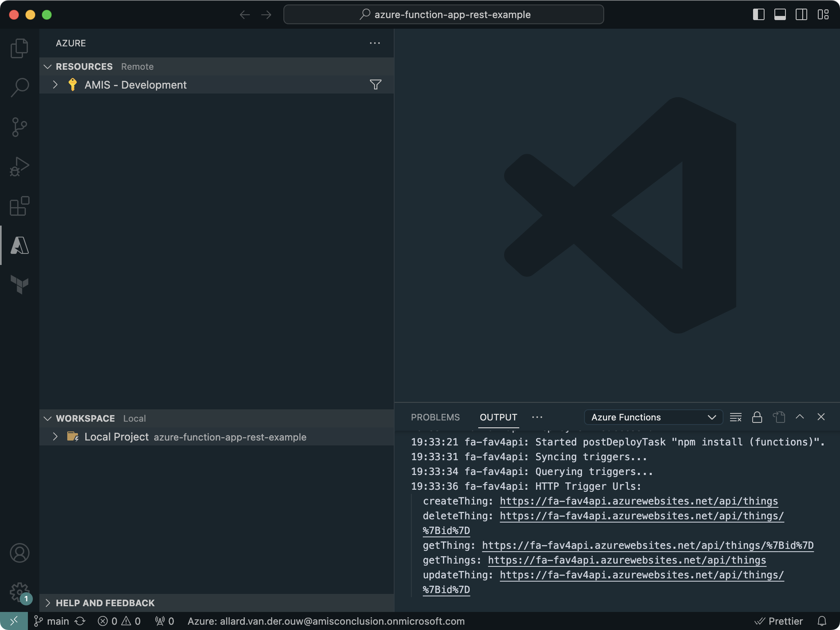840x630 pixels.
Task: Click the filter icon for AMIS - Development
Action: [x=375, y=84]
